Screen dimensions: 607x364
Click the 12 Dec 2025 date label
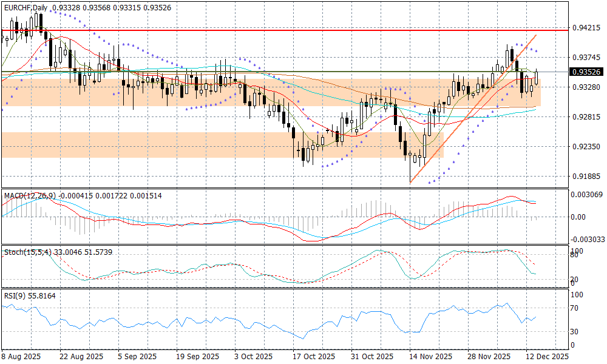(548, 357)
